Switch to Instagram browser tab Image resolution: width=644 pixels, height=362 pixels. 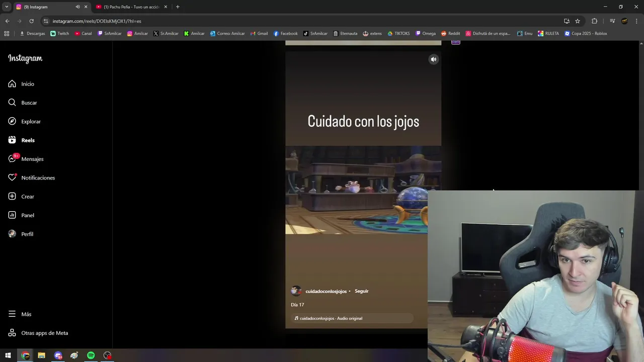click(x=44, y=7)
